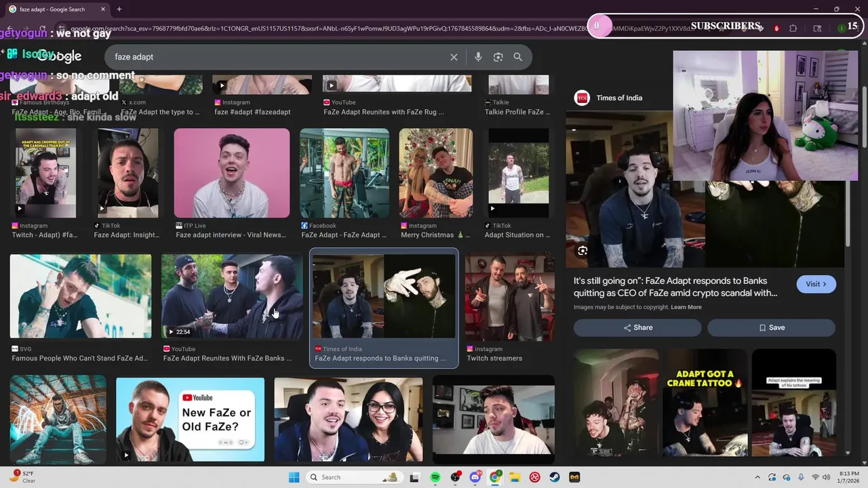Click the faze adapt search input field
The width and height of the screenshot is (868, 488).
[278, 57]
